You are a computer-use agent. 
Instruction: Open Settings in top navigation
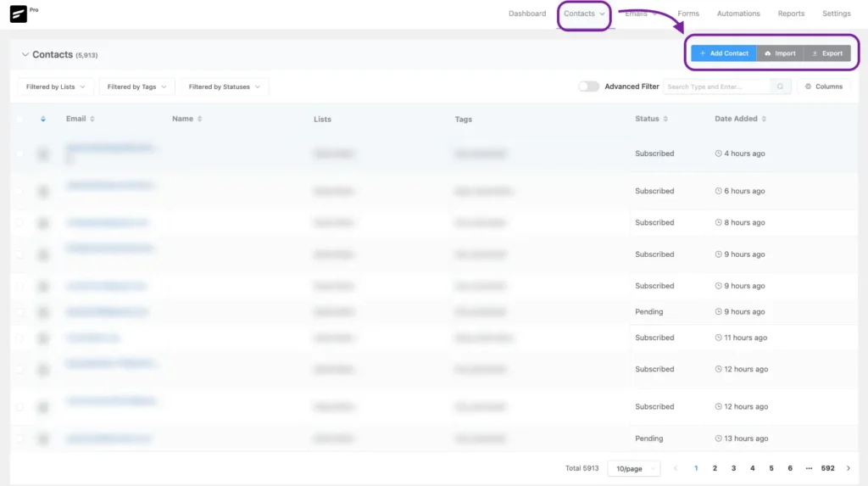(836, 14)
